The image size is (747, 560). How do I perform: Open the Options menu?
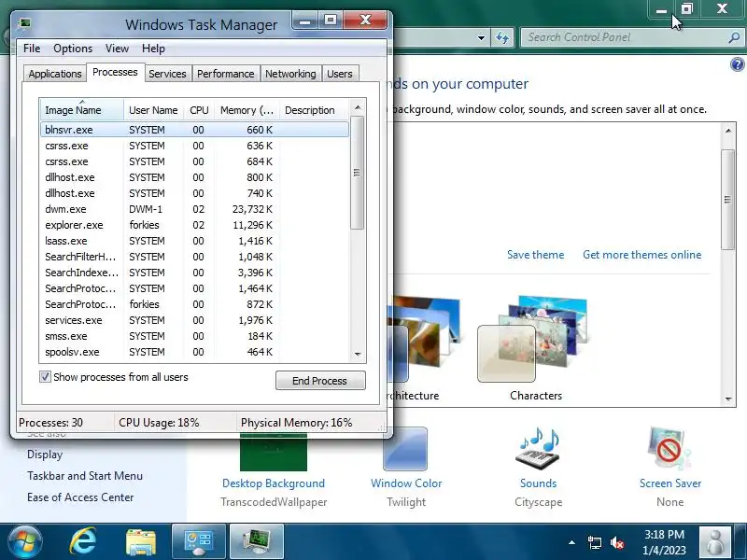pyautogui.click(x=73, y=49)
